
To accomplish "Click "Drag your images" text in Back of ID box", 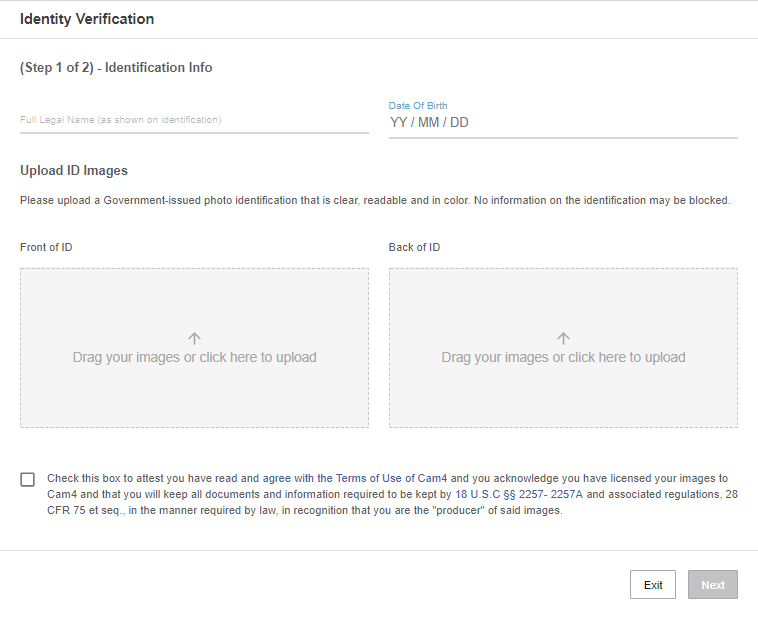I will pyautogui.click(x=563, y=358).
